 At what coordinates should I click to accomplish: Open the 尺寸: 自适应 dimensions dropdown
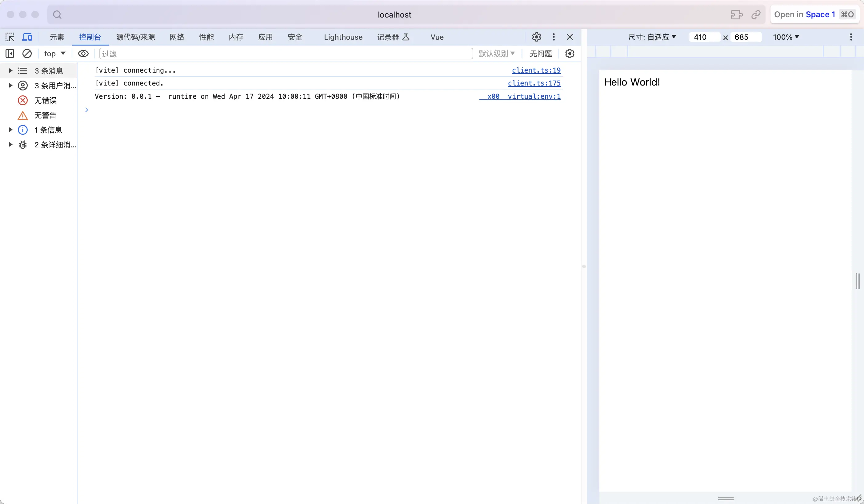[652, 37]
